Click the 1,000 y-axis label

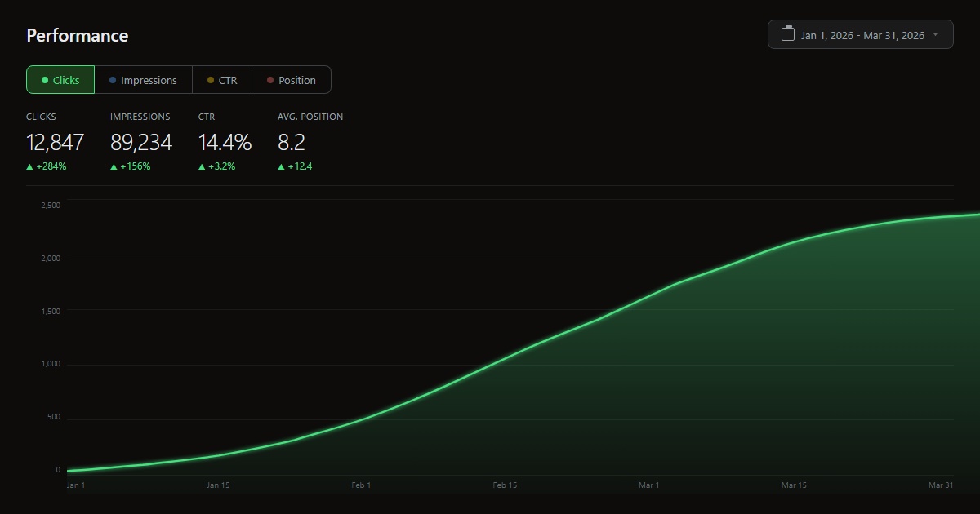point(51,364)
